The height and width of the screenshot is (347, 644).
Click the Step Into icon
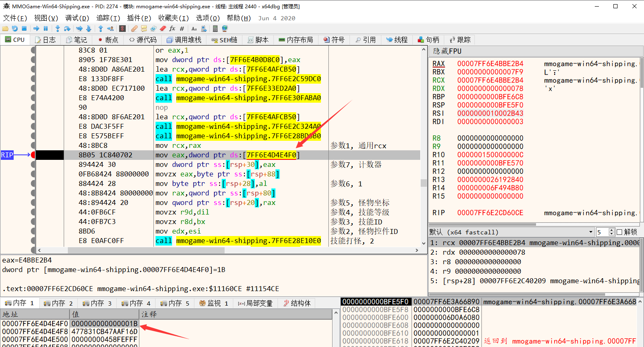click(57, 29)
